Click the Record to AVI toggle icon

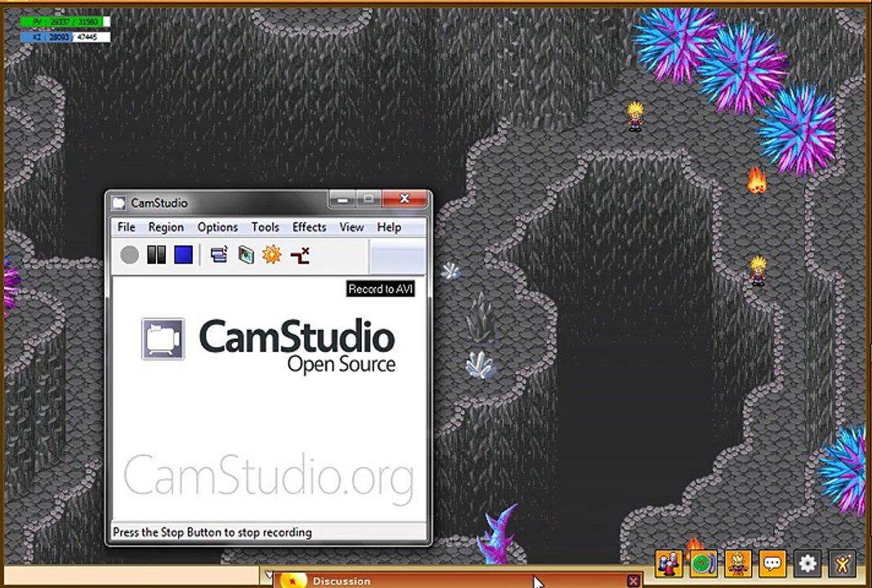coord(246,256)
